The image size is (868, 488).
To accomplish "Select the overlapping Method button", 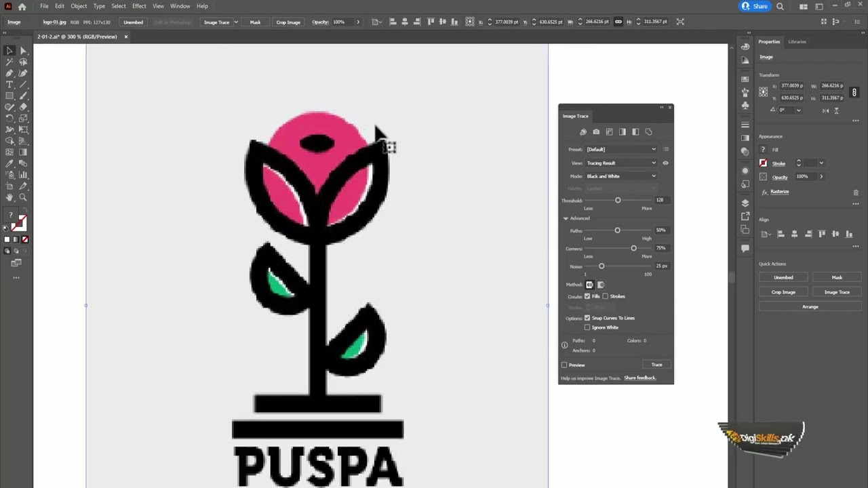I will pyautogui.click(x=601, y=285).
